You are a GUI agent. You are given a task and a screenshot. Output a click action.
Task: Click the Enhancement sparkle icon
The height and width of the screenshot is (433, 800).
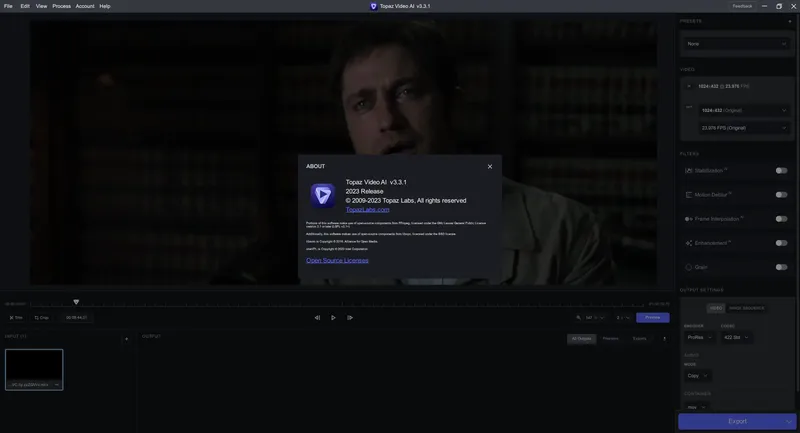click(x=688, y=243)
